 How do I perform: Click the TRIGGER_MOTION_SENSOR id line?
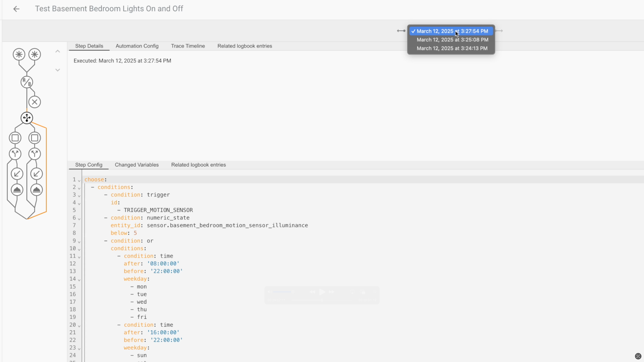click(155, 210)
